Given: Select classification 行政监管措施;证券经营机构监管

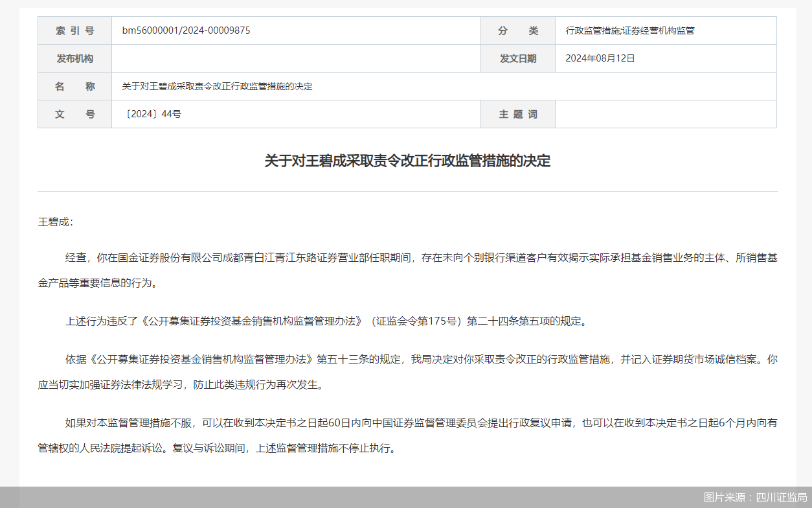Looking at the screenshot, I should click(x=630, y=30).
